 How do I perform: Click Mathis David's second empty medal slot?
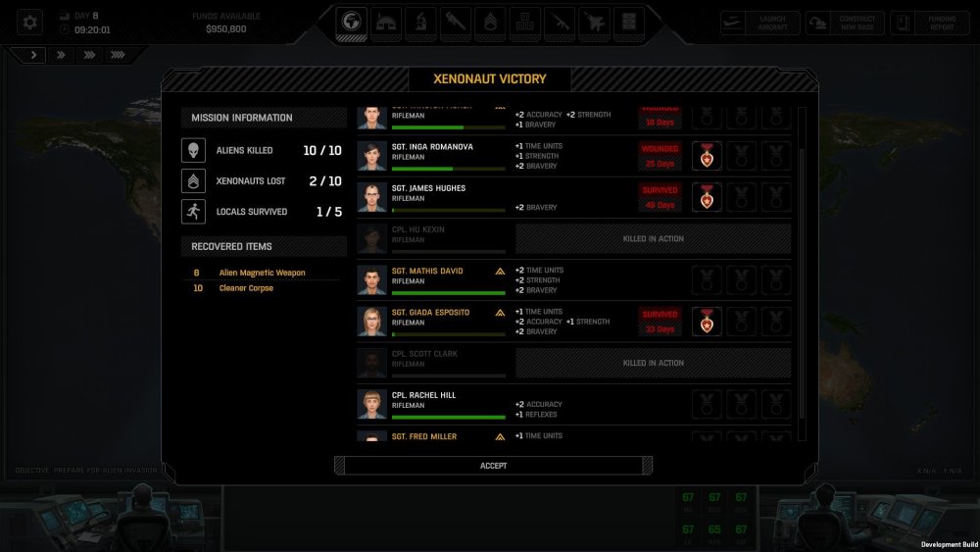[741, 280]
